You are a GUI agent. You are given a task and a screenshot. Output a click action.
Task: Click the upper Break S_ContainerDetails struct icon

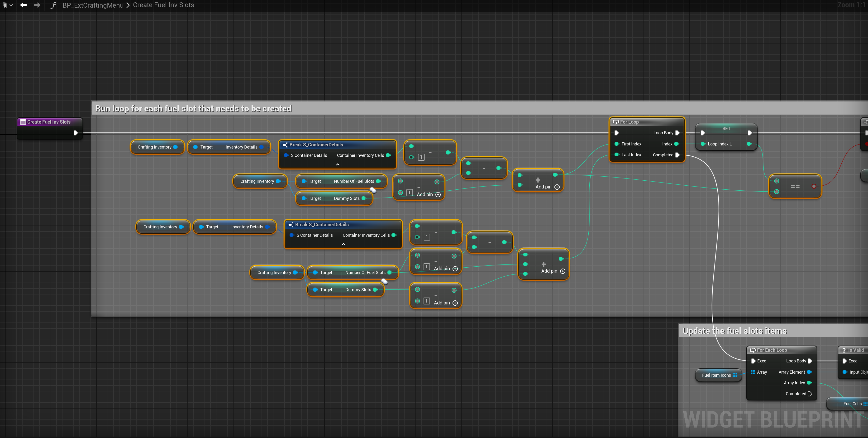click(285, 145)
